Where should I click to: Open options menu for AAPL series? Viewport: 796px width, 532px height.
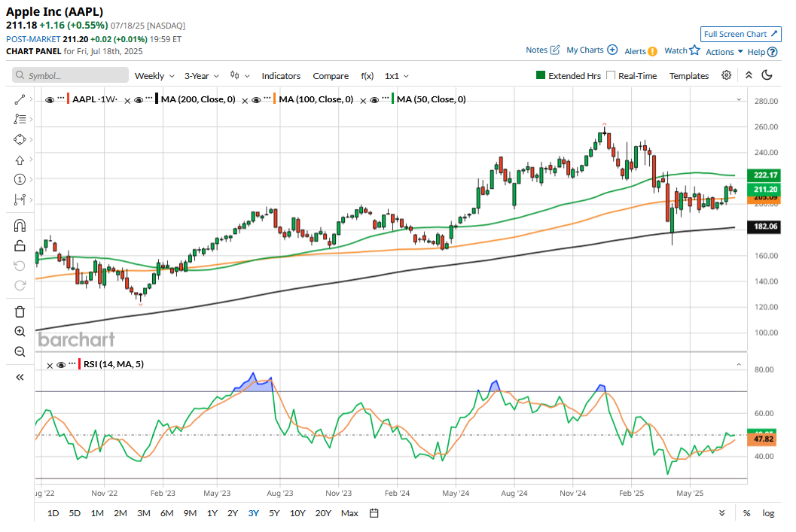click(x=61, y=98)
